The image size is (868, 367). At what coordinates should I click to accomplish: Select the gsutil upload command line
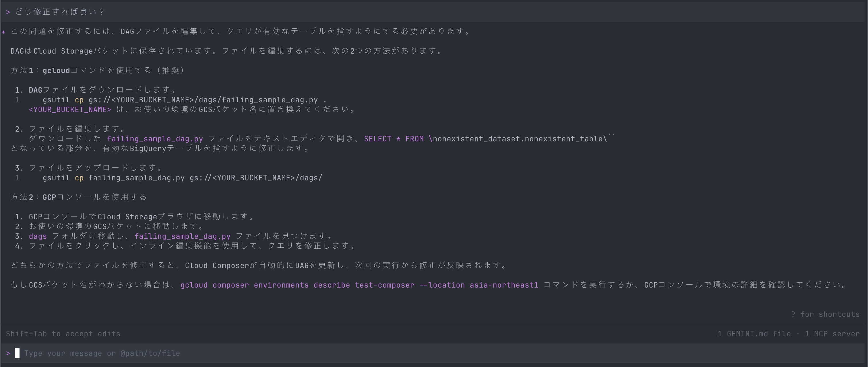(x=182, y=178)
